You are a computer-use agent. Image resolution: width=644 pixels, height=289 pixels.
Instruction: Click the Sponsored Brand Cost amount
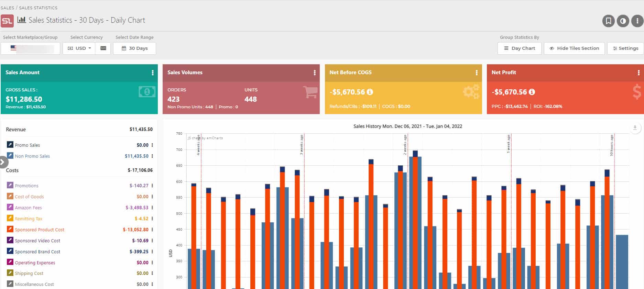139,252
